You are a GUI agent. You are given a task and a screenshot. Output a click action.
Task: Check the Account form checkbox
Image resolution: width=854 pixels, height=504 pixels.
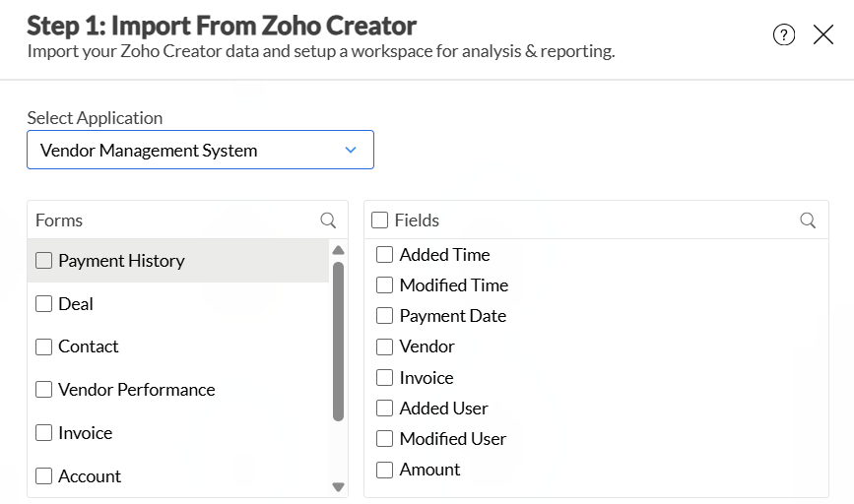[43, 475]
